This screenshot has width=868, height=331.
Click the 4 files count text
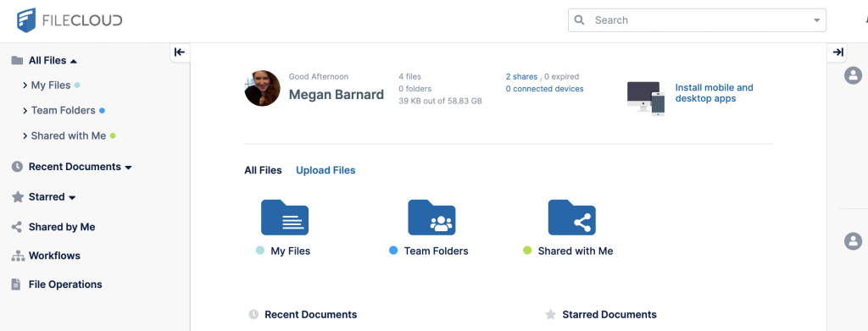pos(409,77)
